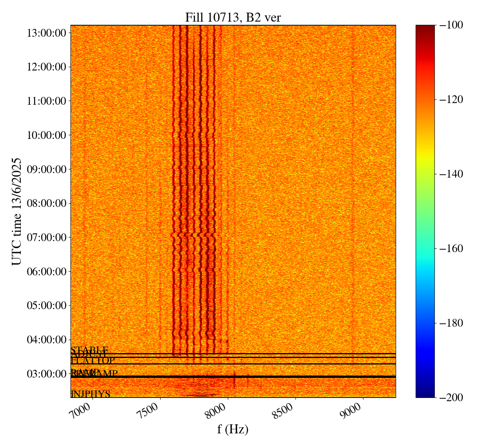Viewport: 489px width, 448px height.
Task: Click the 'UTC time 13/6/2025' y-axis label
Action: click(17, 211)
